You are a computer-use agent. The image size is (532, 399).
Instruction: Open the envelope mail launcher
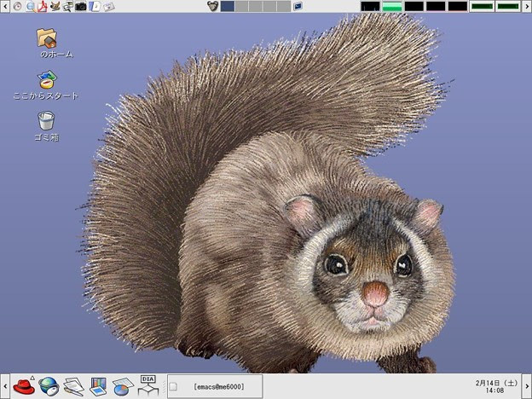[108, 7]
